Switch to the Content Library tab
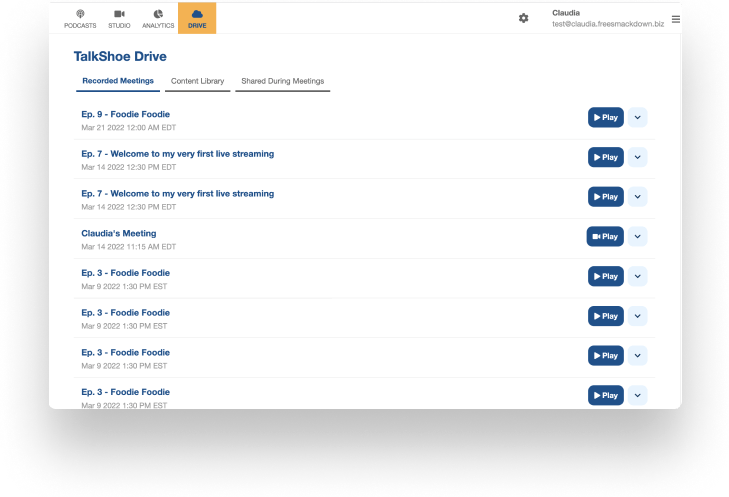Image resolution: width=729 pixels, height=497 pixels. 198,81
